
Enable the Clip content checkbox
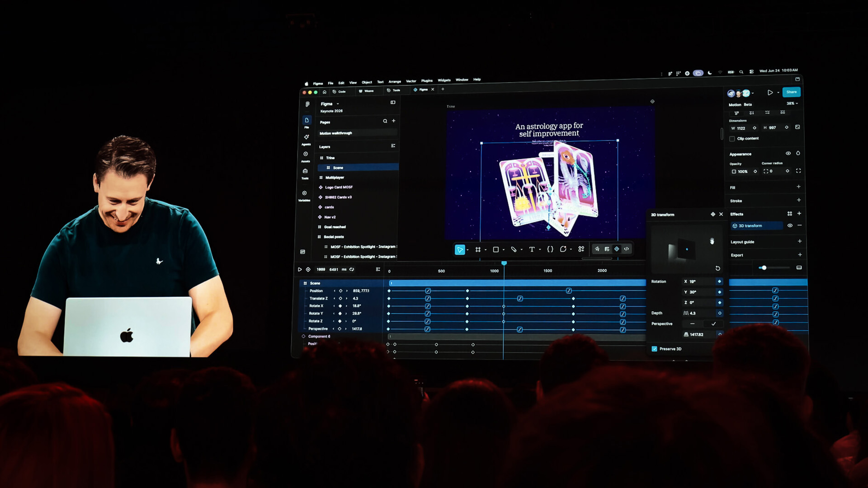732,139
